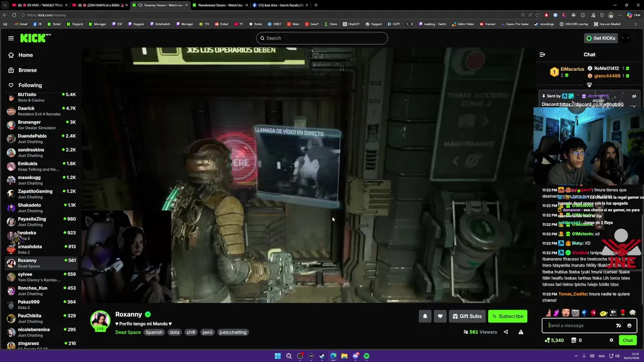This screenshot has height=362, width=644.
Task: Click the Windows Start button
Action: pos(278,356)
